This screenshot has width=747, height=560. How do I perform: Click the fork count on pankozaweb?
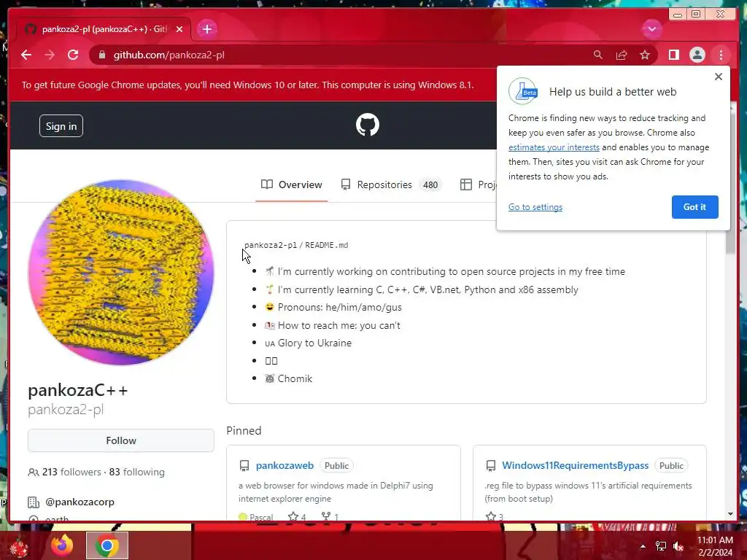click(x=330, y=517)
